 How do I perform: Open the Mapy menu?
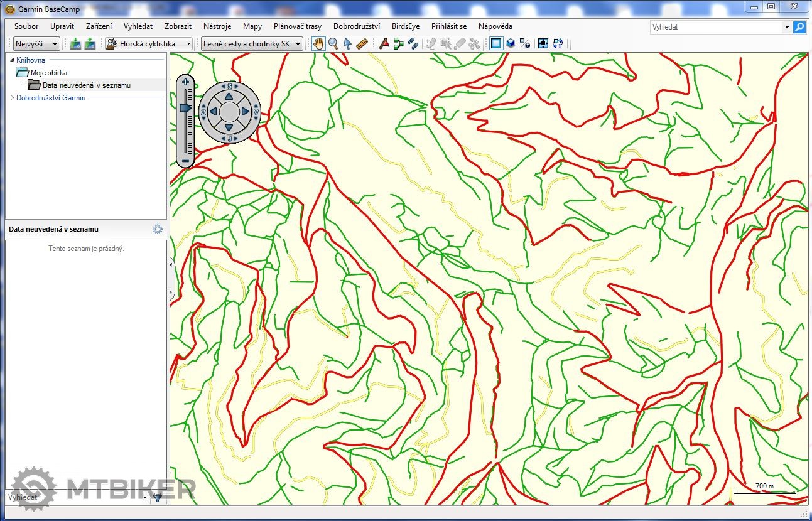pyautogui.click(x=252, y=26)
